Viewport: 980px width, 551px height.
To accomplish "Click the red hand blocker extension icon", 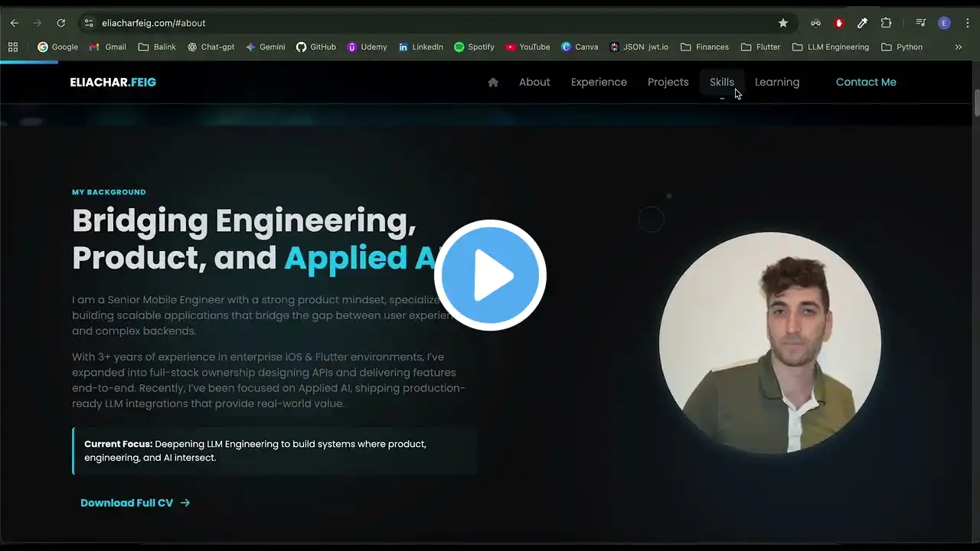I will (x=839, y=23).
